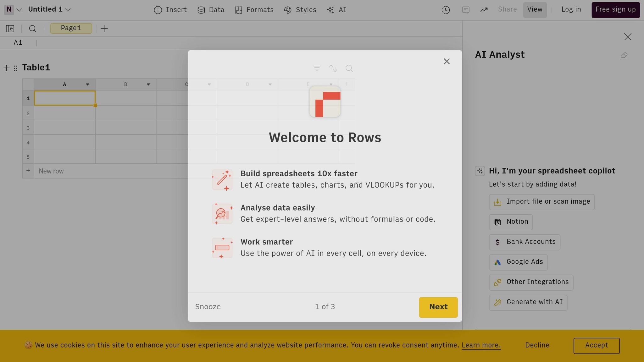Click the sparkle copilot icon

[x=480, y=171]
